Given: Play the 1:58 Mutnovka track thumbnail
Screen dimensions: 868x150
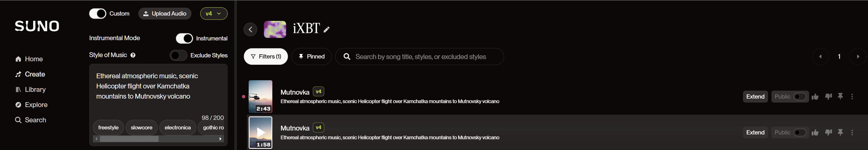Looking at the screenshot, I should click(x=260, y=132).
